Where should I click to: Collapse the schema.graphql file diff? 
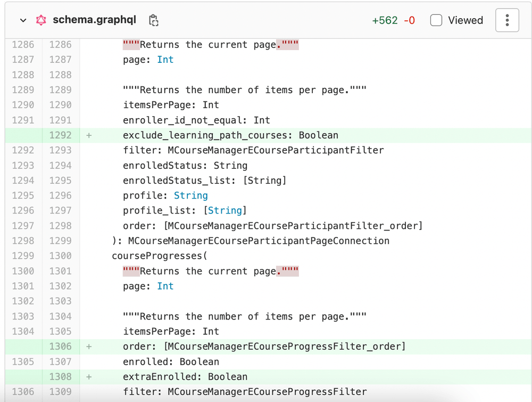click(23, 20)
